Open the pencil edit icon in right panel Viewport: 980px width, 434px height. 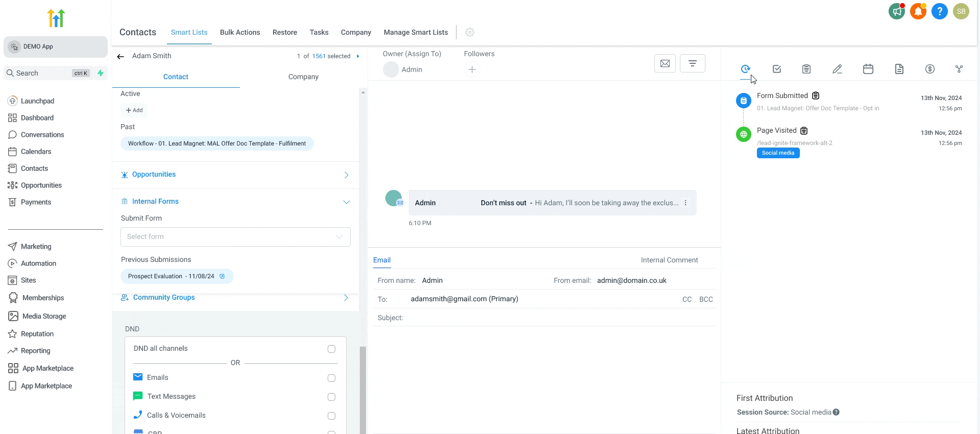(x=837, y=69)
